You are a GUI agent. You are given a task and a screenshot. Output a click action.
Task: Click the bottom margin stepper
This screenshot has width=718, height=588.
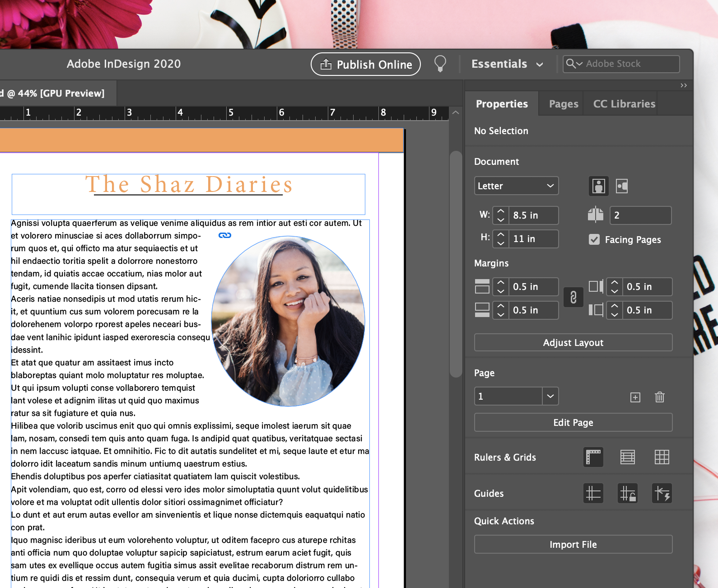(x=500, y=310)
